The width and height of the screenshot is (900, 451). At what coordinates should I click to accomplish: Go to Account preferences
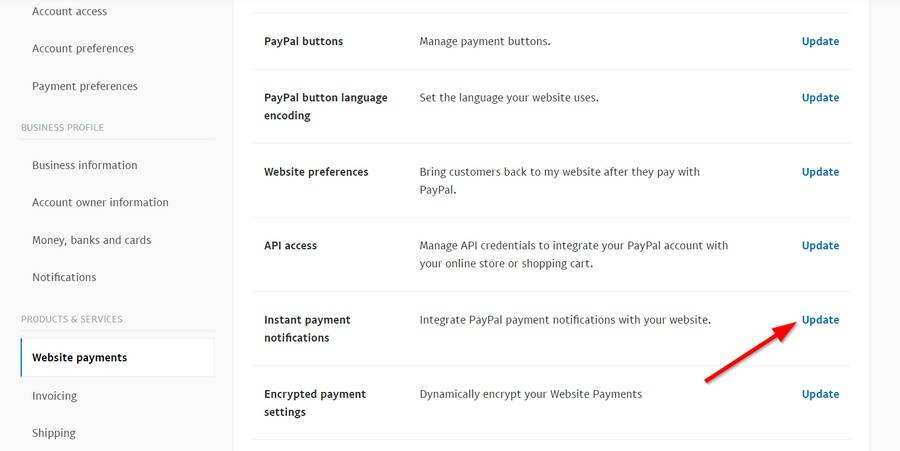pos(82,48)
